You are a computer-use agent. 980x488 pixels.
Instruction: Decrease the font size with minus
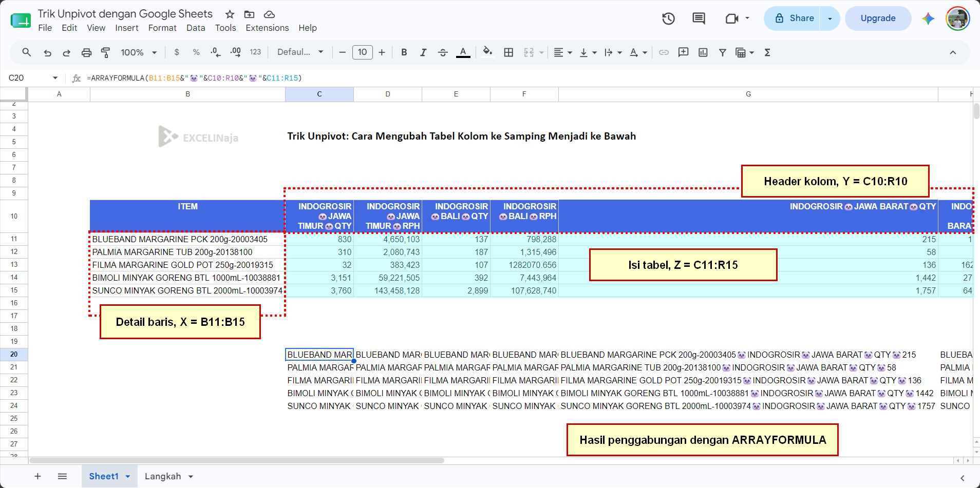[342, 52]
